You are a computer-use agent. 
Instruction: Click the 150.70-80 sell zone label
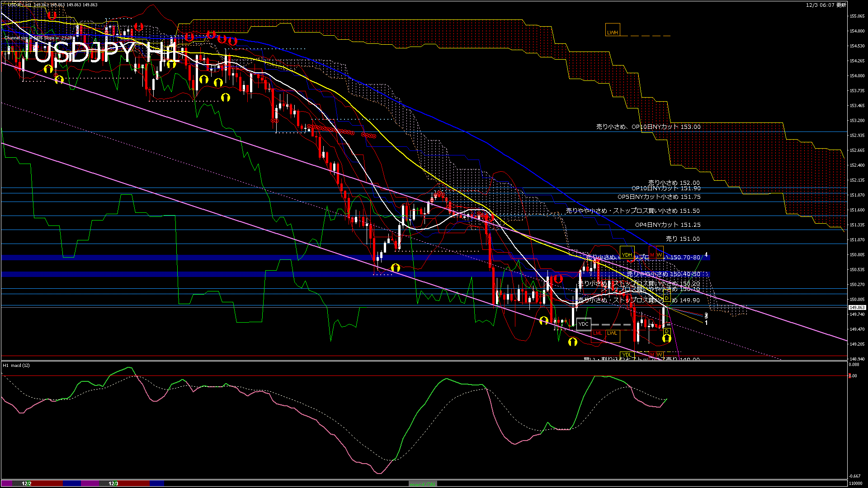643,257
